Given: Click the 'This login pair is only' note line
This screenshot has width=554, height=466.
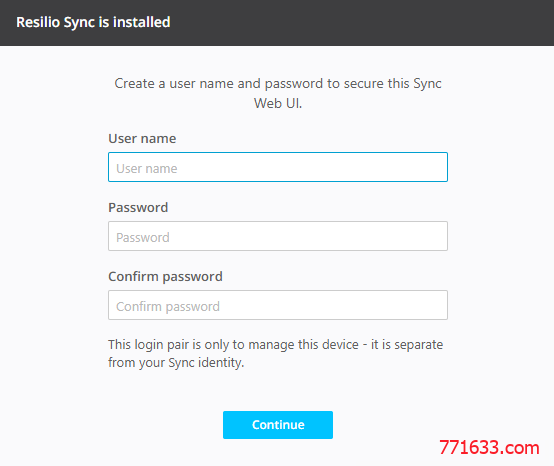Looking at the screenshot, I should point(276,345).
